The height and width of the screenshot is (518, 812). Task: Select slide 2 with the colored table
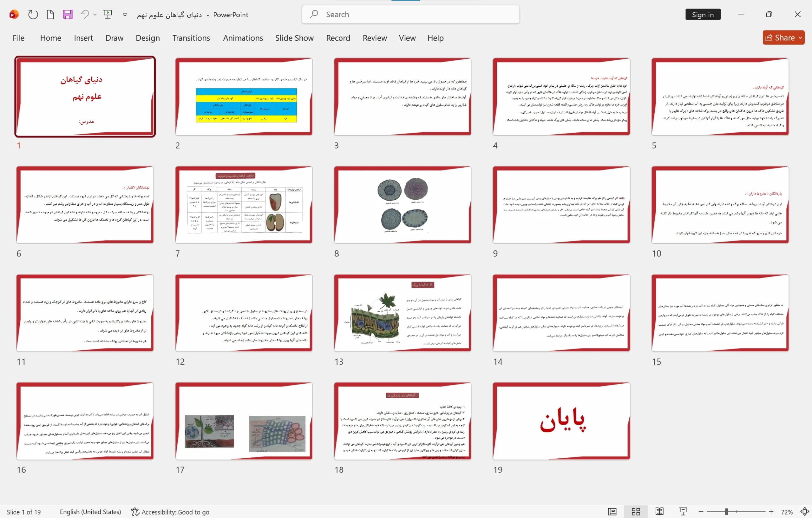coord(244,96)
